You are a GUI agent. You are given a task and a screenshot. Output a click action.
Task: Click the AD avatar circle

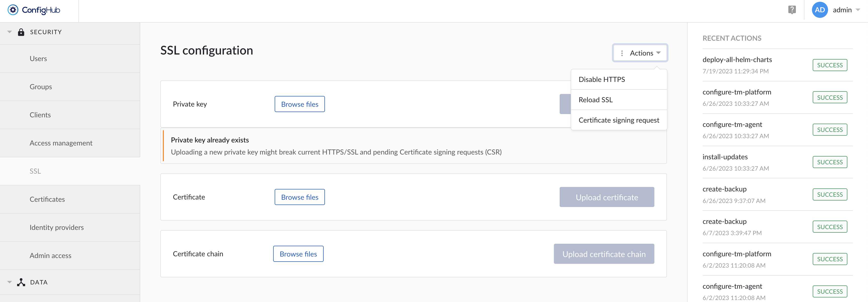[820, 10]
